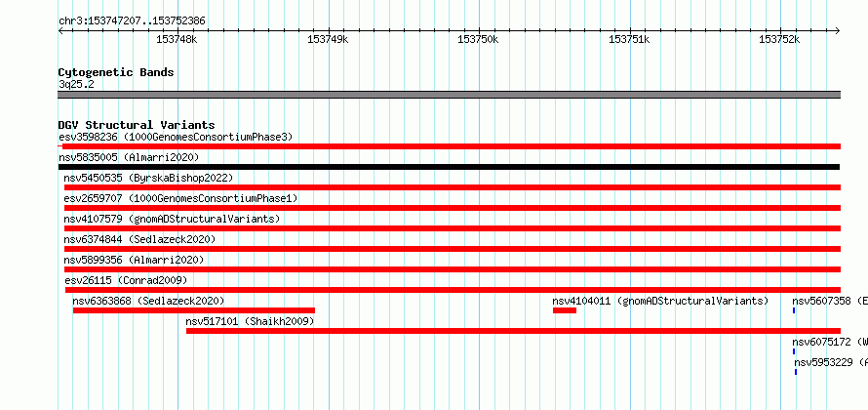Screen dimensions: 868x410
Task: Select the nsv517101 red bar
Action: pos(514,331)
